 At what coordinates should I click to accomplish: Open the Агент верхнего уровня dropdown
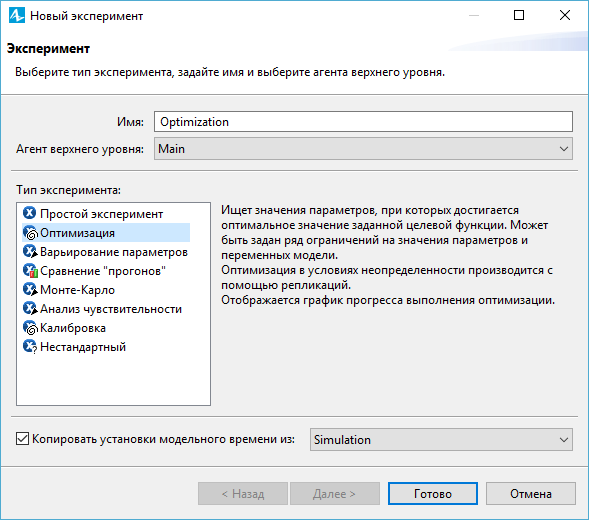363,149
